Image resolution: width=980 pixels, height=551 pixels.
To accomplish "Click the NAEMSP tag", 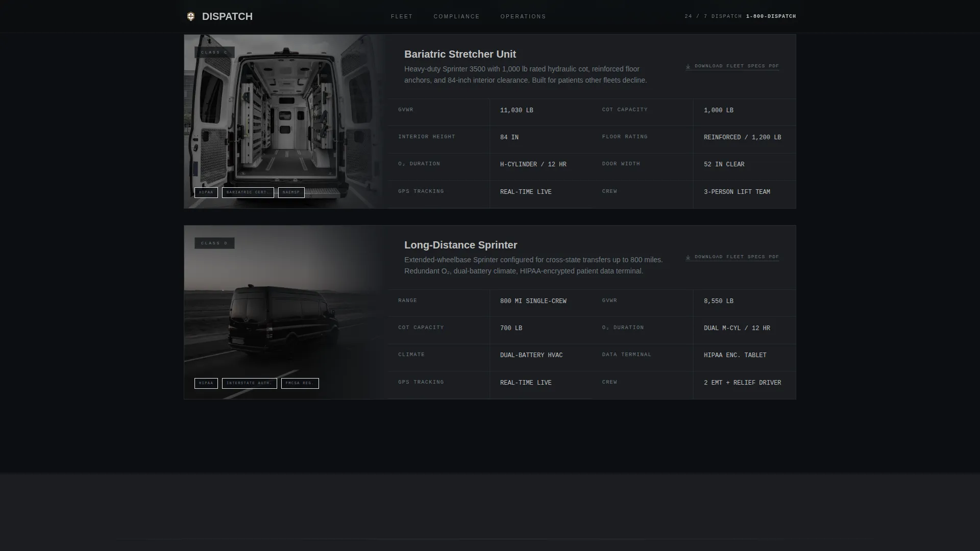I will coord(291,192).
